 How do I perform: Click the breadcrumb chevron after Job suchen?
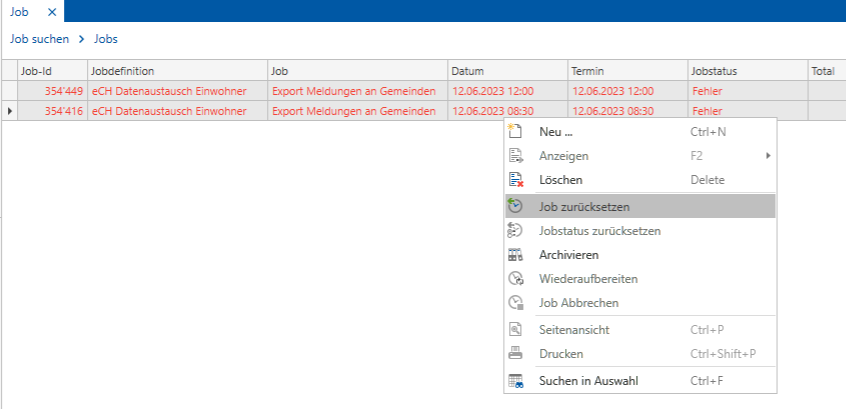[x=82, y=39]
